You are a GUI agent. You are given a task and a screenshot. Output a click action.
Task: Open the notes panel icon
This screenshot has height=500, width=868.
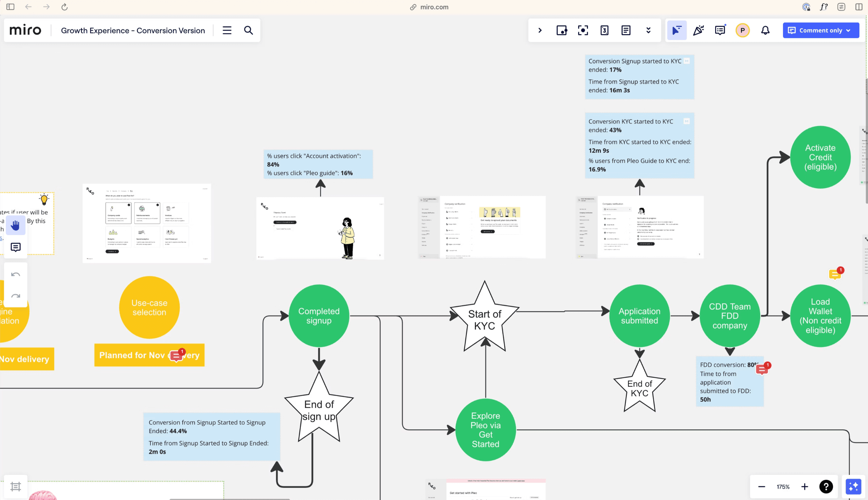click(626, 30)
